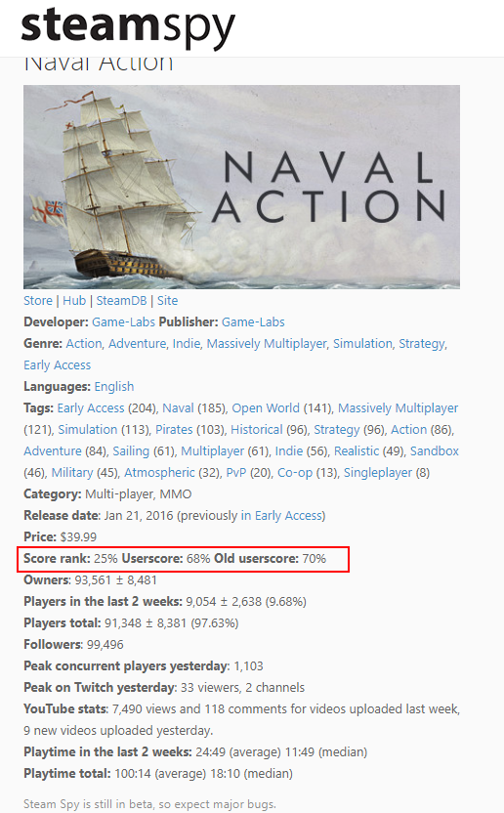Screen dimensions: 504x813
Task: Open the Realistic tag
Action: pos(357,451)
